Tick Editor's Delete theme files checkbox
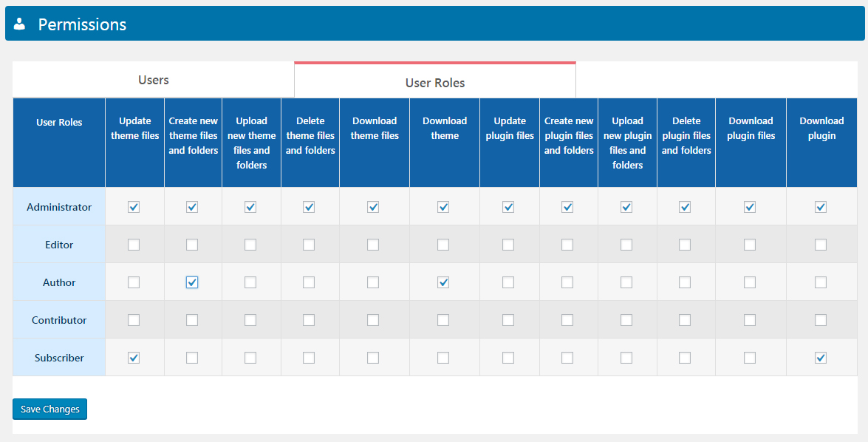The width and height of the screenshot is (868, 442). (309, 245)
